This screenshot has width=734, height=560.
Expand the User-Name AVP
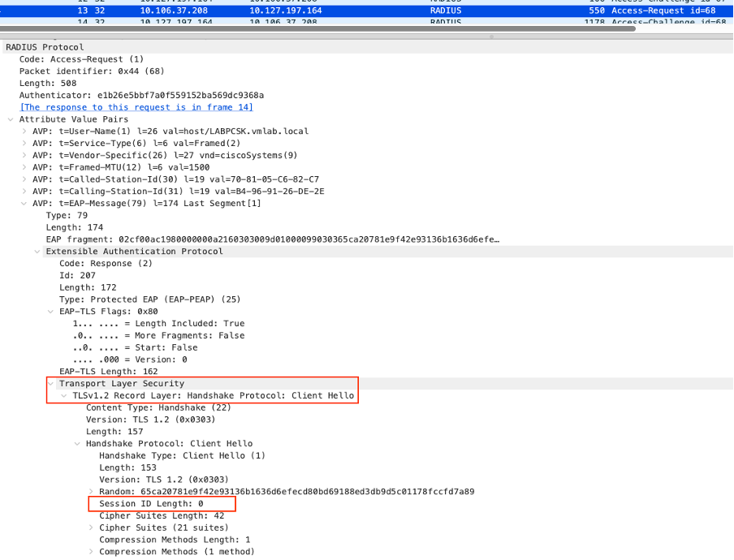pyautogui.click(x=24, y=131)
